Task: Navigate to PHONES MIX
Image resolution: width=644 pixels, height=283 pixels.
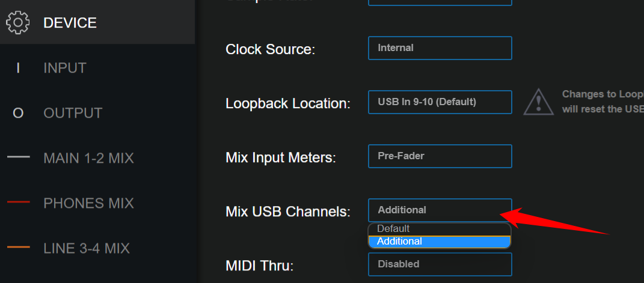Action: [88, 203]
